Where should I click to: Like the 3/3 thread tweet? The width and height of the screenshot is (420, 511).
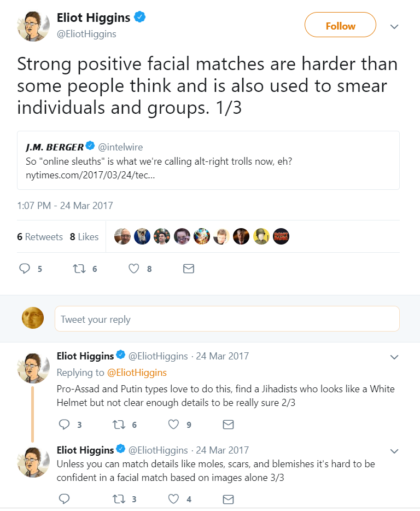click(x=173, y=499)
